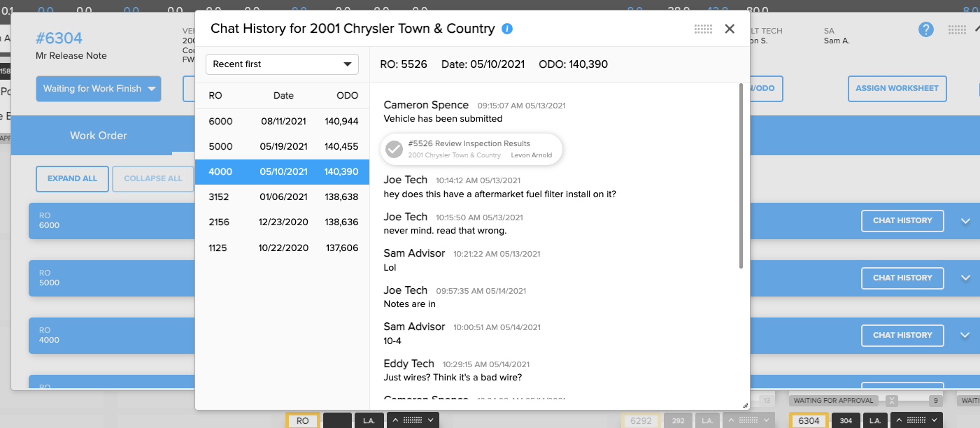
Task: Select the highlighted RO 4000 history row
Action: tap(283, 171)
